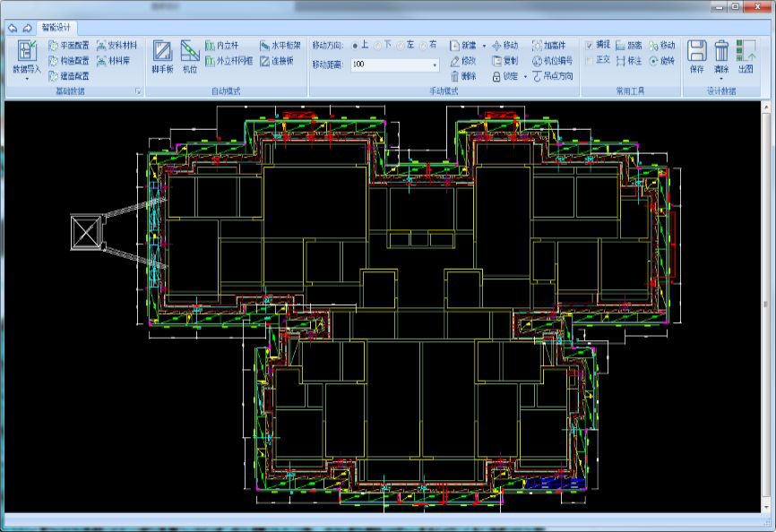Viewport: 776px width, 532px height.
Task: Click the 删除 delete tool
Action: (463, 76)
